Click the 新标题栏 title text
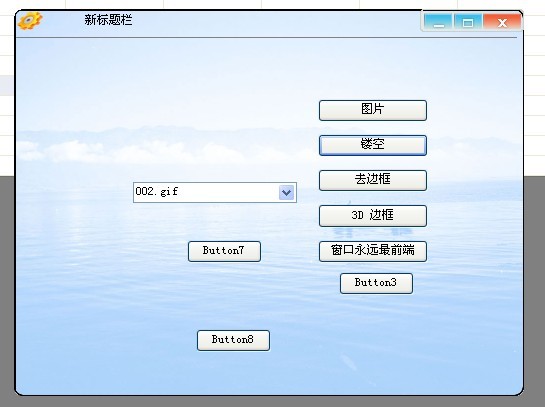 tap(108, 20)
